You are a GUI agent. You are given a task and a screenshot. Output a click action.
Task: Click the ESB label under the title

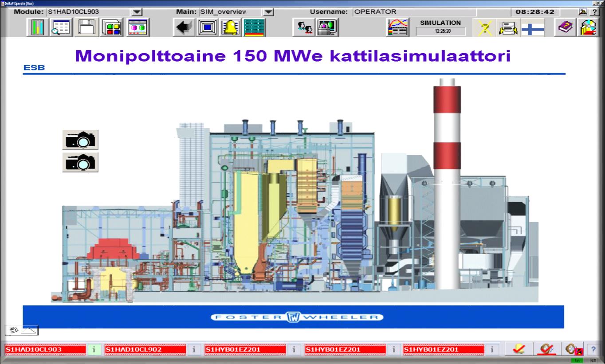click(34, 68)
